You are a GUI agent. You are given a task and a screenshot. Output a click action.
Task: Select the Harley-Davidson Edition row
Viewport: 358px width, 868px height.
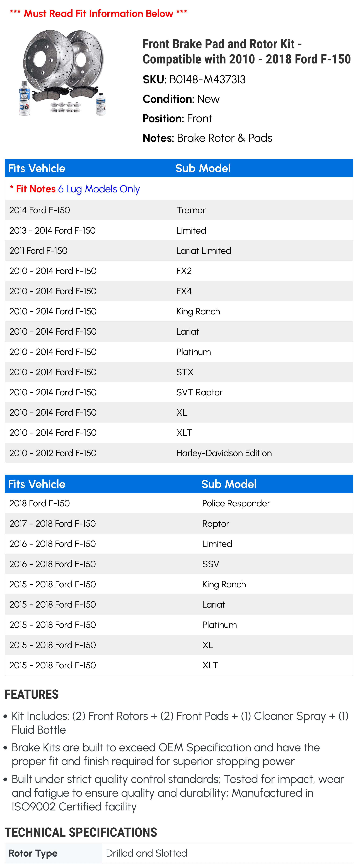point(179,453)
